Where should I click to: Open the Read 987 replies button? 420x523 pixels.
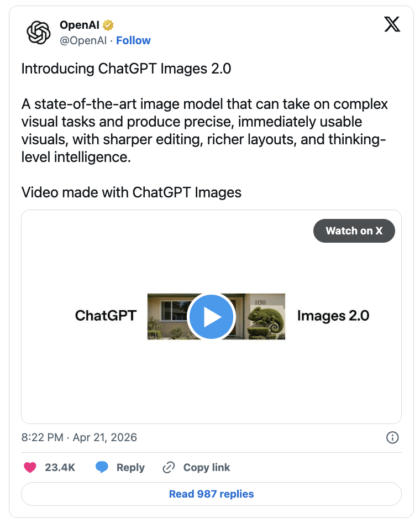[x=211, y=494]
